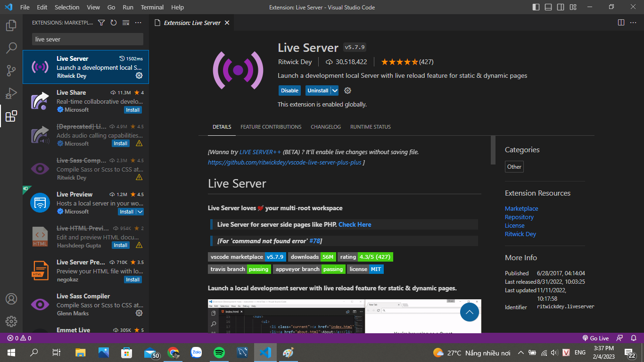644x362 pixels.
Task: Open File Explorer from the taskbar
Action: 81,353
